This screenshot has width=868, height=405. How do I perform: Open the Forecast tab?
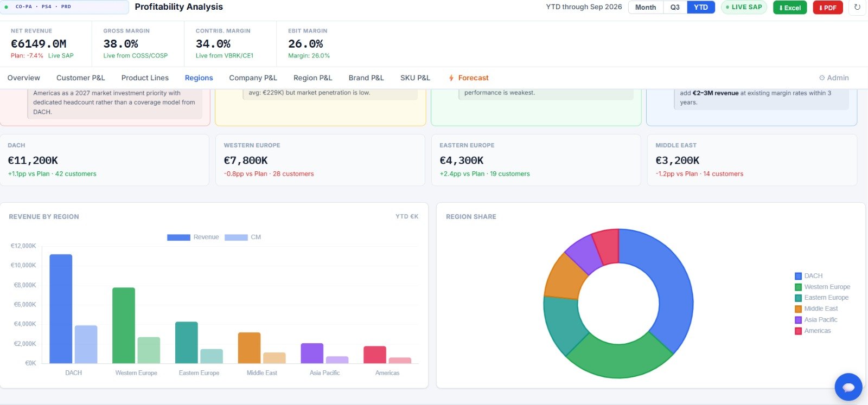(469, 78)
